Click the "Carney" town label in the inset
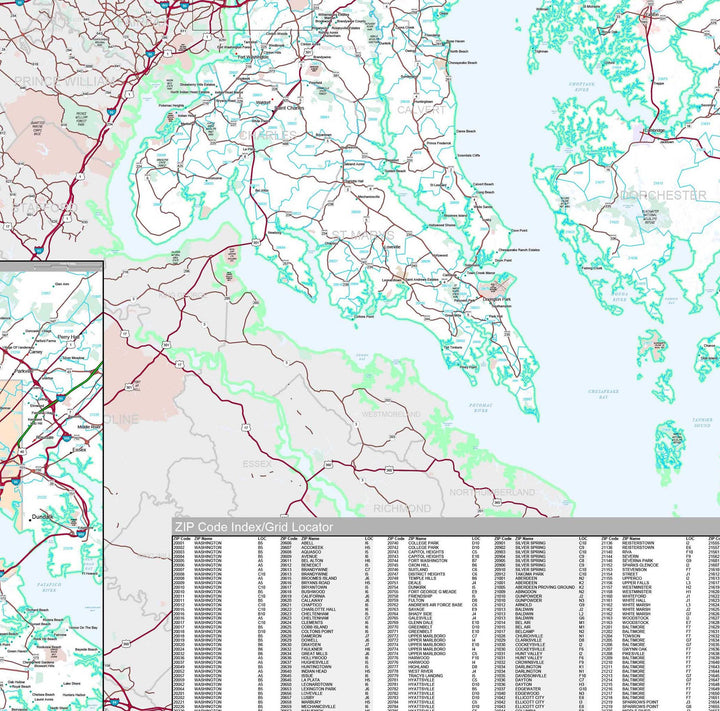720x711 pixels. click(36, 352)
